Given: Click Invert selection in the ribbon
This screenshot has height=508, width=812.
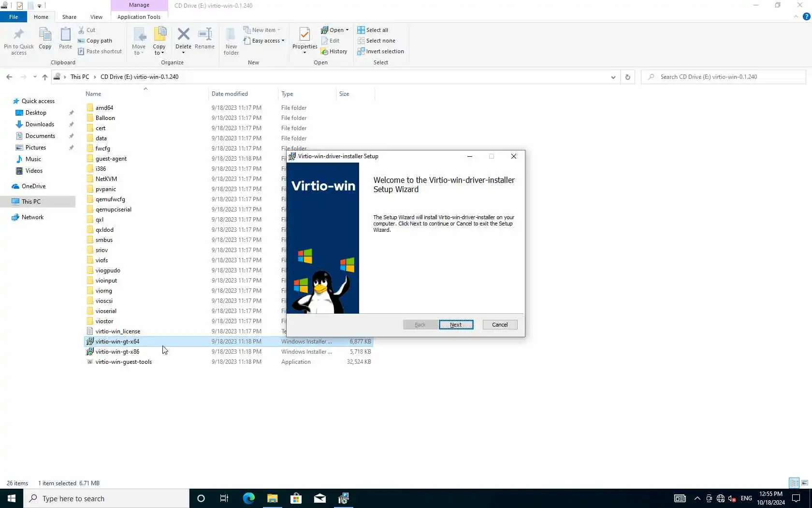Looking at the screenshot, I should point(380,51).
